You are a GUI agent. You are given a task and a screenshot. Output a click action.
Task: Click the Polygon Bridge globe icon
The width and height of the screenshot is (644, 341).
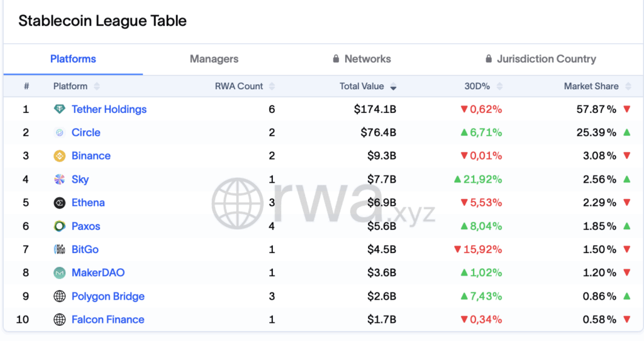pos(60,296)
